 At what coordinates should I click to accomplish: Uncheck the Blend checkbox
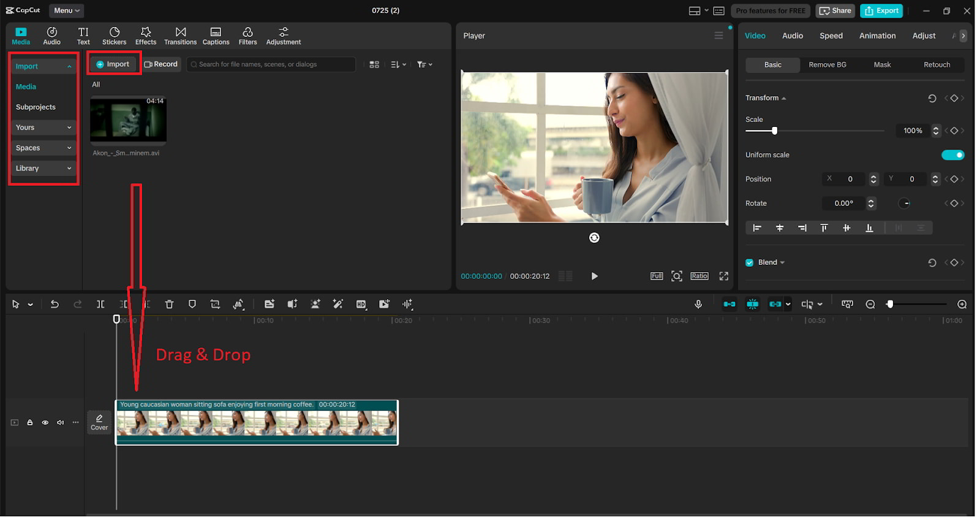749,262
